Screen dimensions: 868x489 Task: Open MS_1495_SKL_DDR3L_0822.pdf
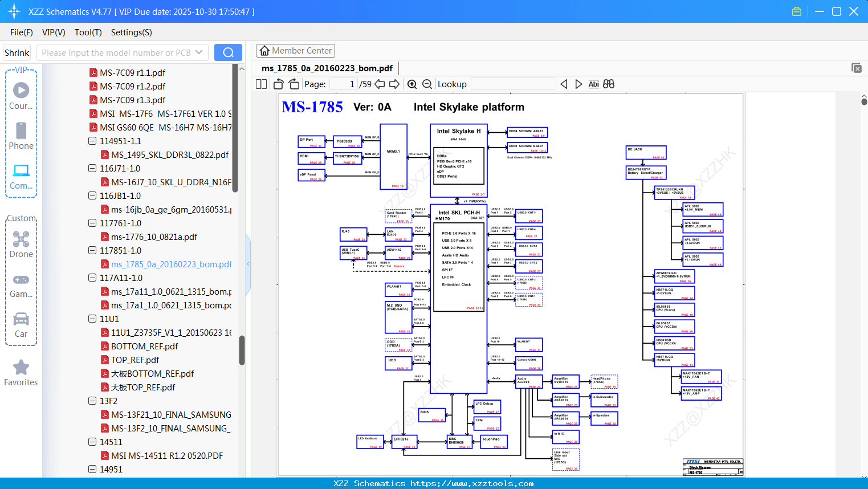170,154
